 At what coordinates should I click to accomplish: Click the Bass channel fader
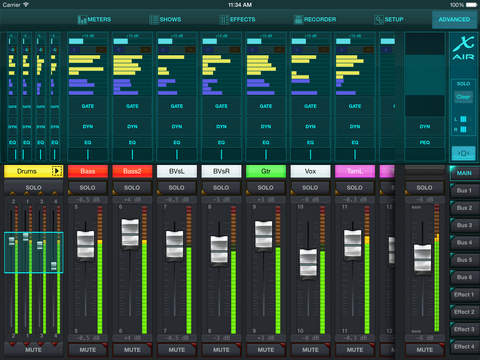[x=85, y=244]
